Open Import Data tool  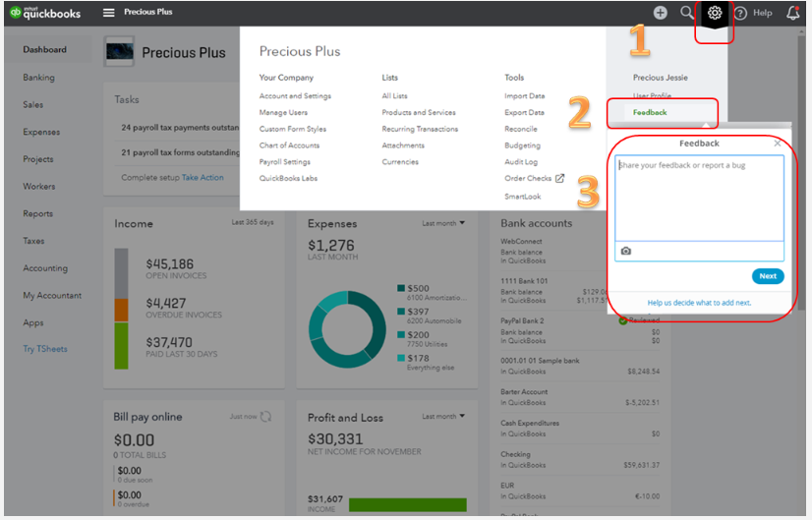525,95
